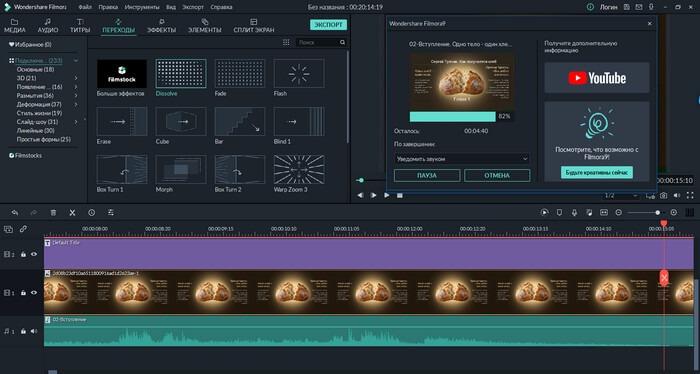Viewport: 700px width, 374px height.
Task: Hide video track 2 with its eye icon
Action: (x=34, y=254)
